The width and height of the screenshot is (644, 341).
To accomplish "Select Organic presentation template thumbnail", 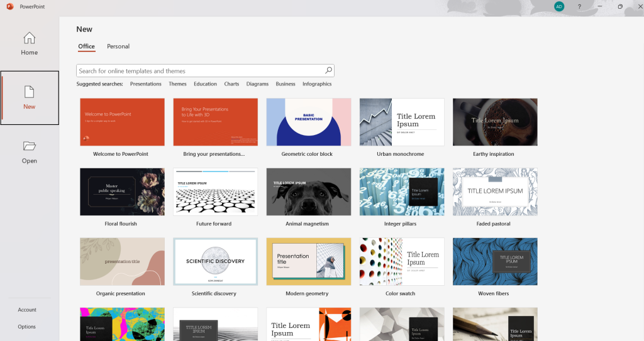I will point(123,261).
